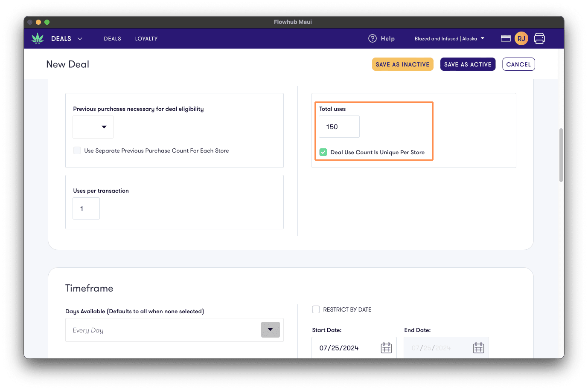588x390 pixels.
Task: Click the printer icon in the navigation bar
Action: coord(539,38)
